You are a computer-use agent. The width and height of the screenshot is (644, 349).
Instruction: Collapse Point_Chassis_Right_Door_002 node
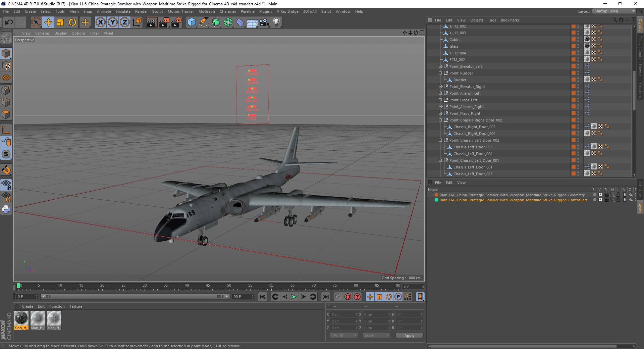click(440, 120)
